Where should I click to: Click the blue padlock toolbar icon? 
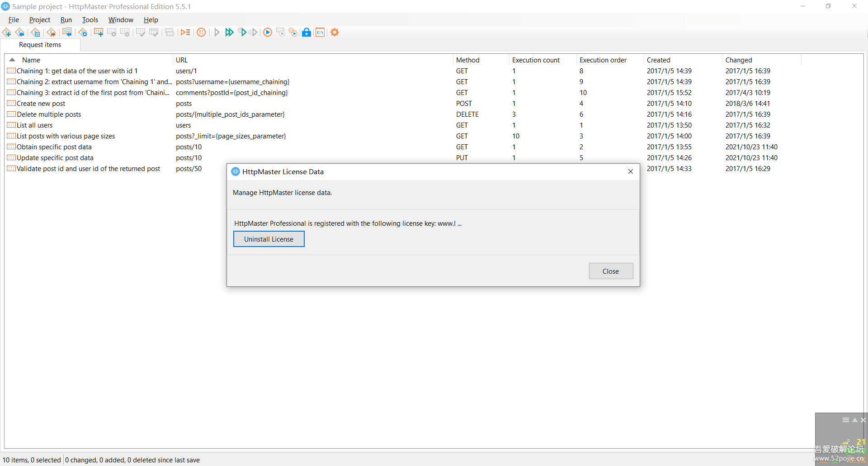click(307, 33)
